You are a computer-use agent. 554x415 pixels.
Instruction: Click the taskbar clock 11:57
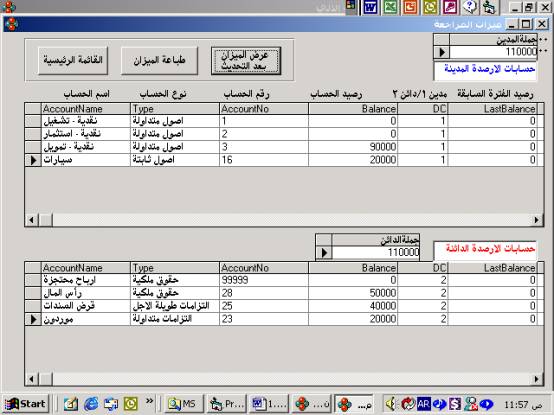(x=523, y=404)
